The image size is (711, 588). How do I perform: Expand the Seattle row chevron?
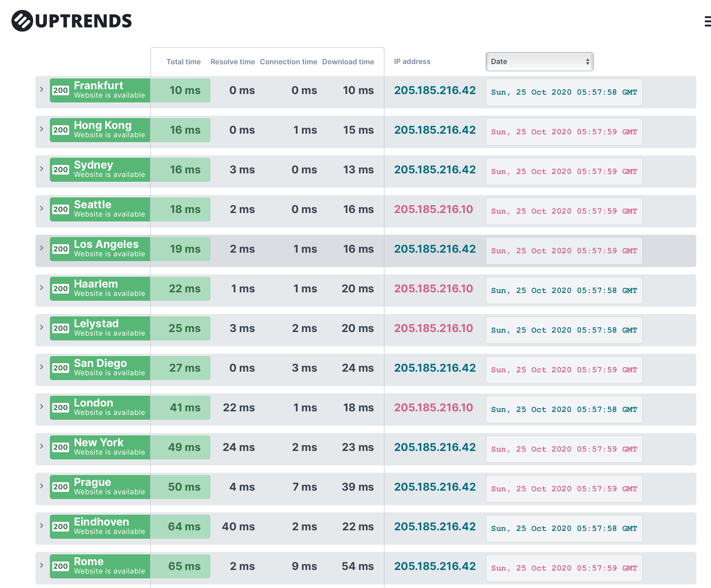[x=42, y=208]
